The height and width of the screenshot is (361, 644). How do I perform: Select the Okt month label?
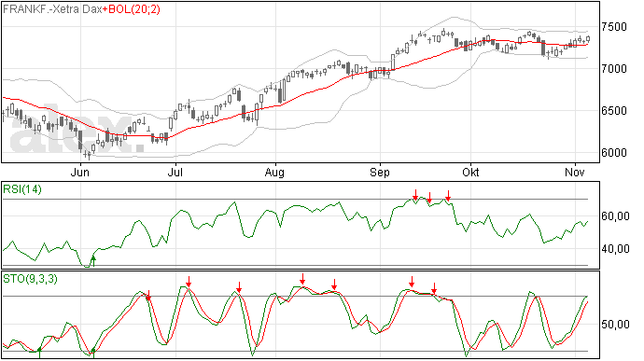tap(470, 172)
